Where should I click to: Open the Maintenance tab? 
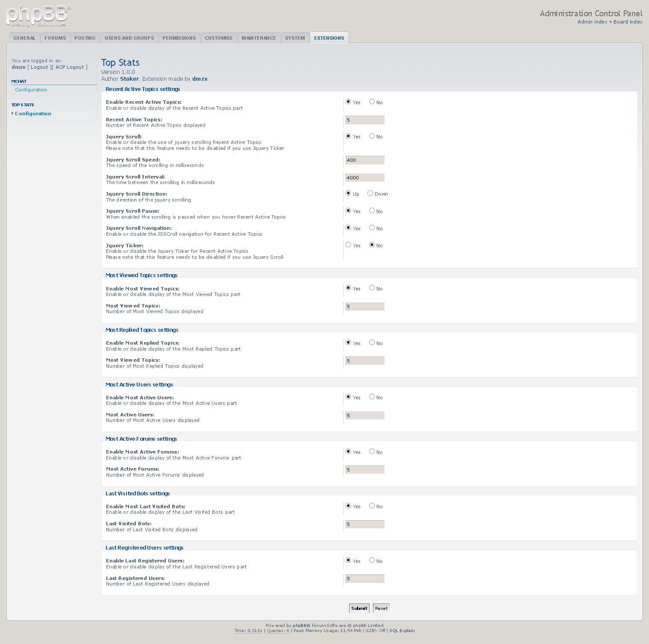click(x=258, y=38)
